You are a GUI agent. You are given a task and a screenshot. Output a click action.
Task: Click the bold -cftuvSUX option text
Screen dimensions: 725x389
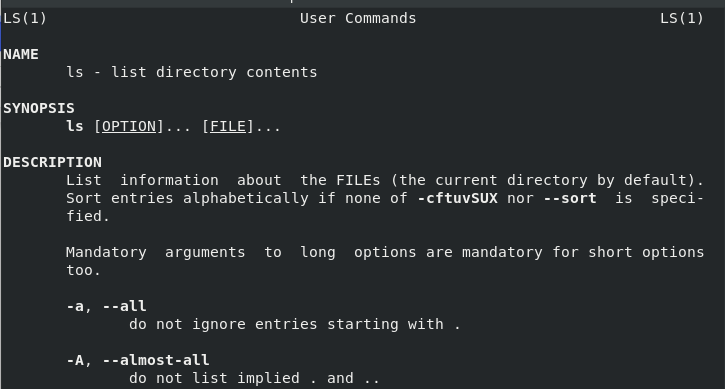tap(457, 198)
